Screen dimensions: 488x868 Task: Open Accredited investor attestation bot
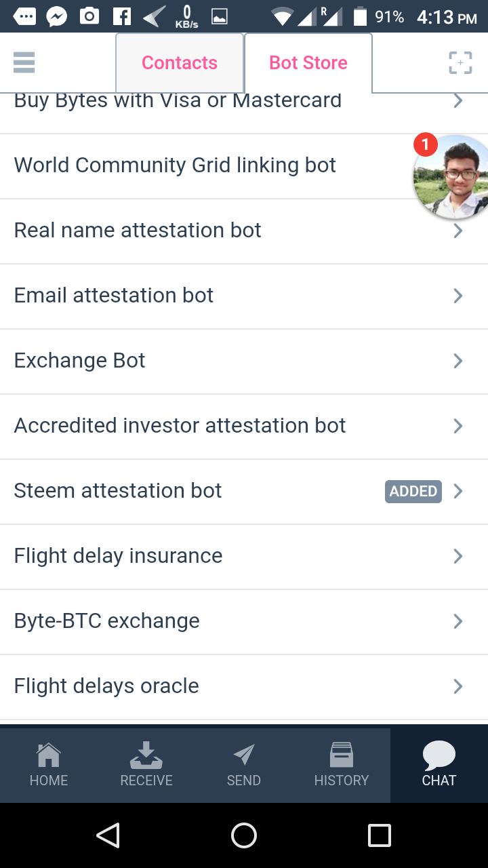point(180,426)
